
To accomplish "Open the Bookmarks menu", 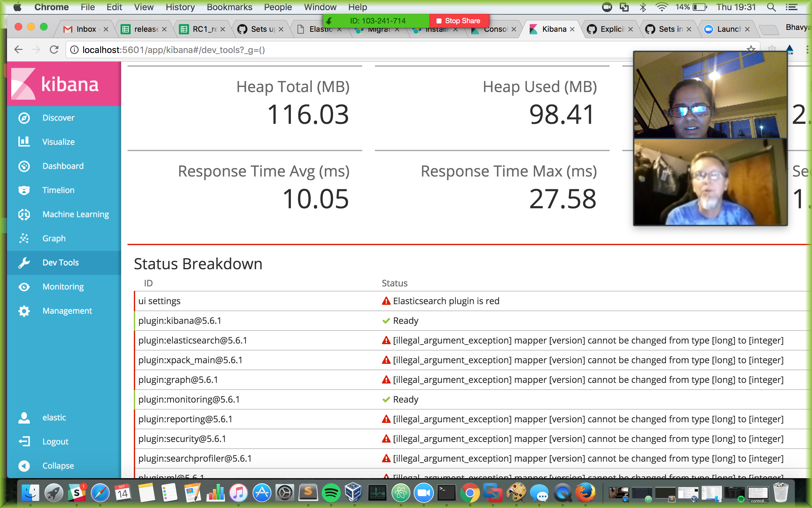I will [x=229, y=7].
